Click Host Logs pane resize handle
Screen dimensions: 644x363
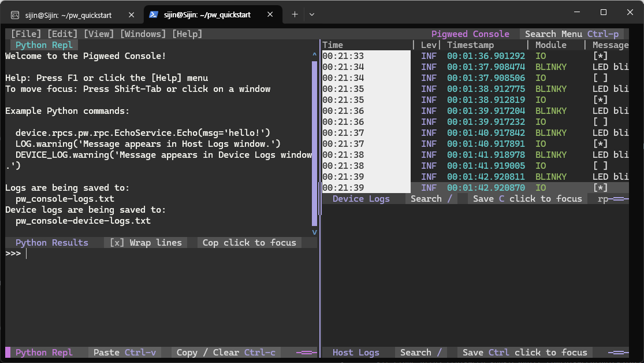pos(618,353)
